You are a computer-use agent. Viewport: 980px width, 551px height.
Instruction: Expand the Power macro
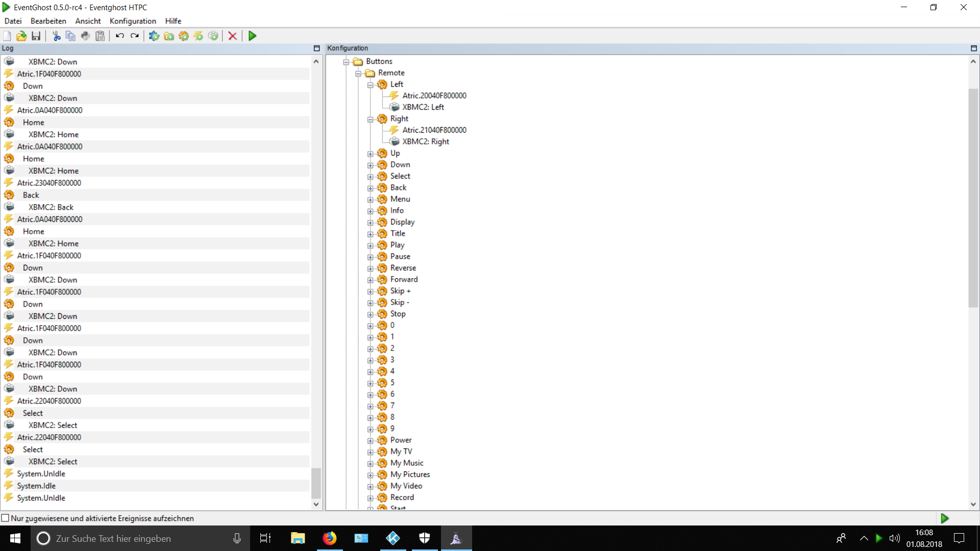point(371,441)
